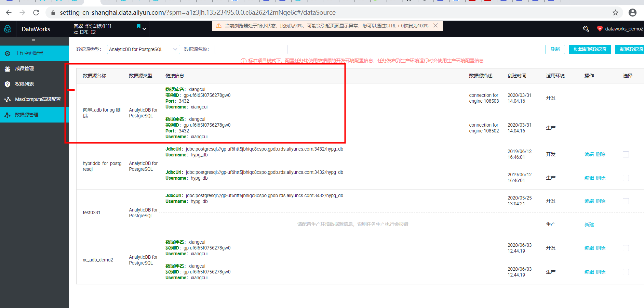Bookmark this page with the star icon
The width and height of the screenshot is (644, 308).
(x=615, y=13)
